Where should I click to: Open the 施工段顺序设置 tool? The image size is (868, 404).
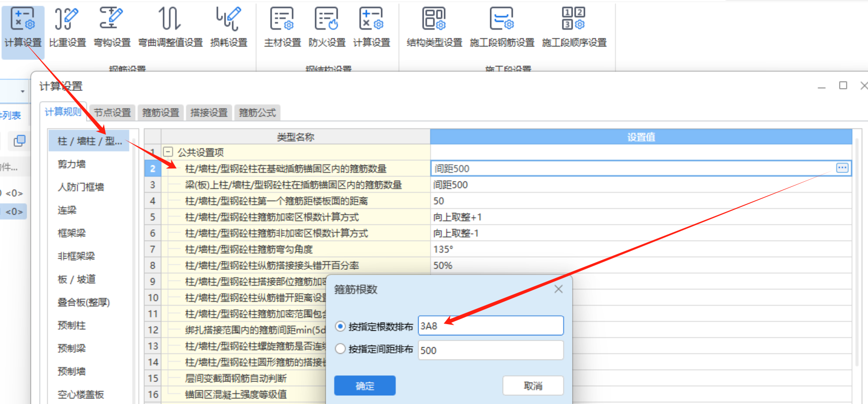tap(574, 28)
